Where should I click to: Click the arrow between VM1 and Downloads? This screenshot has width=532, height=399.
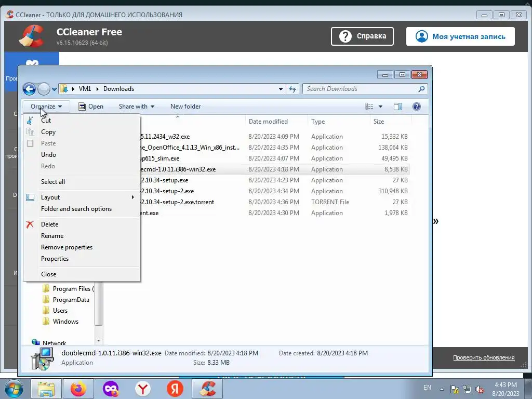pyautogui.click(x=97, y=89)
